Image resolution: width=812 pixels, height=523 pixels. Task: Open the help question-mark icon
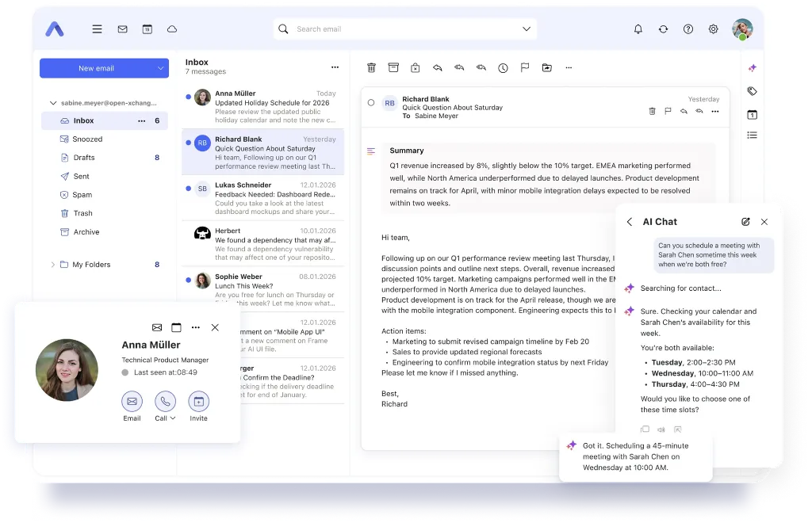click(688, 29)
